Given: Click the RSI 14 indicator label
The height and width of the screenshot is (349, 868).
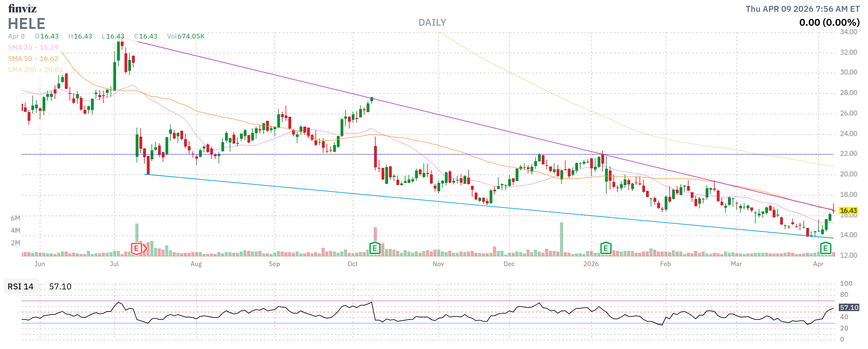Looking at the screenshot, I should pyautogui.click(x=20, y=286).
